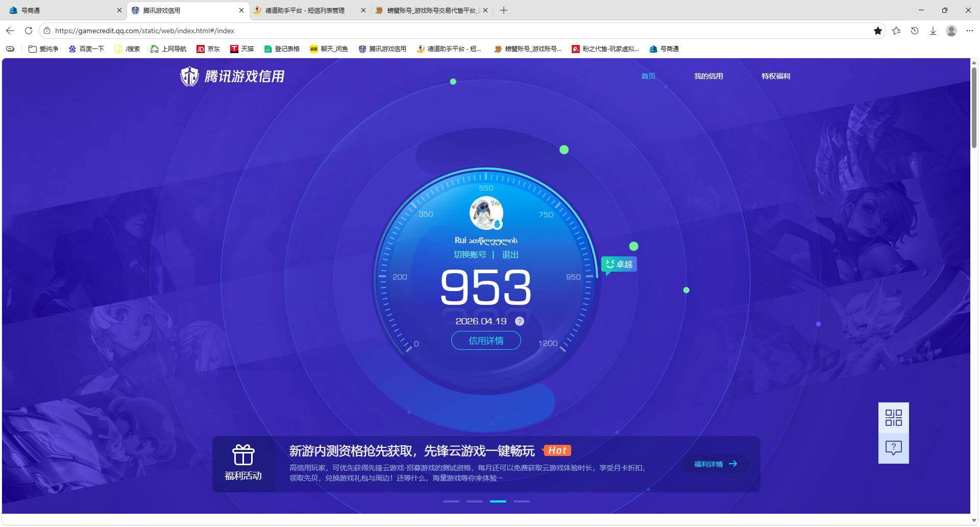Open the 京东 bookmark
Image resolution: width=980 pixels, height=527 pixels.
tap(208, 49)
